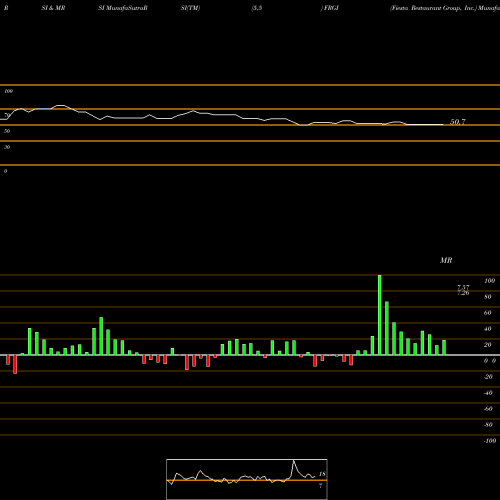This screenshot has height=500, width=500.
Task: Click the -60 label on MR axis
Action: coord(488,409)
